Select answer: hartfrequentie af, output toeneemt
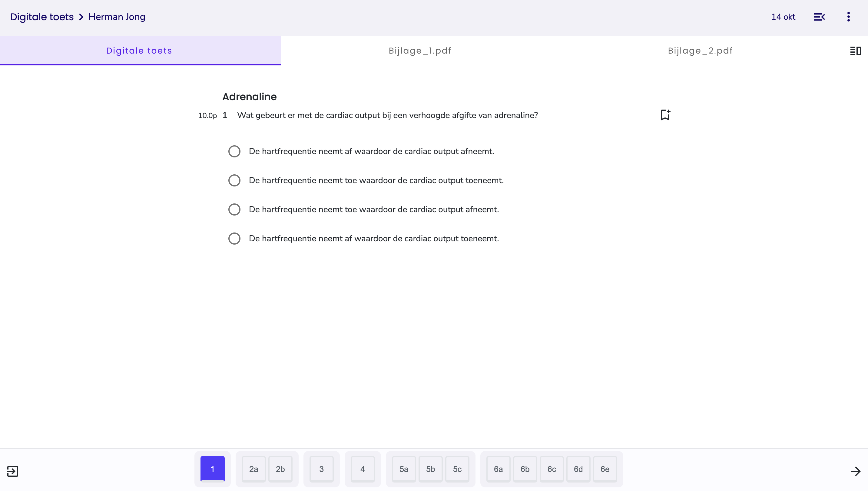Viewport: 868px width, 491px height. point(234,239)
